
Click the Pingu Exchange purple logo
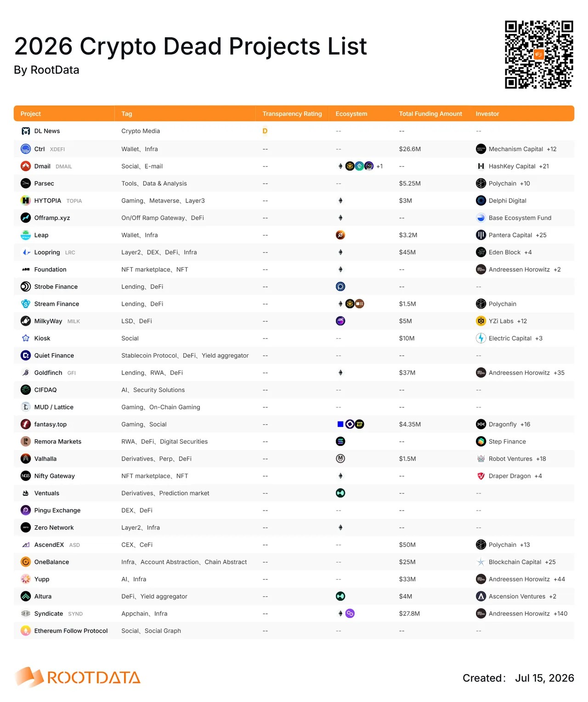click(26, 511)
